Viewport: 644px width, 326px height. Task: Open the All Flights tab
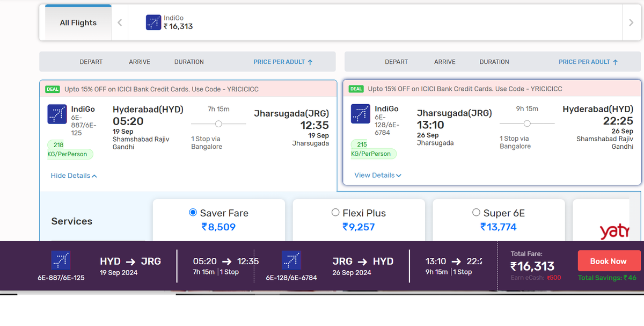[78, 23]
